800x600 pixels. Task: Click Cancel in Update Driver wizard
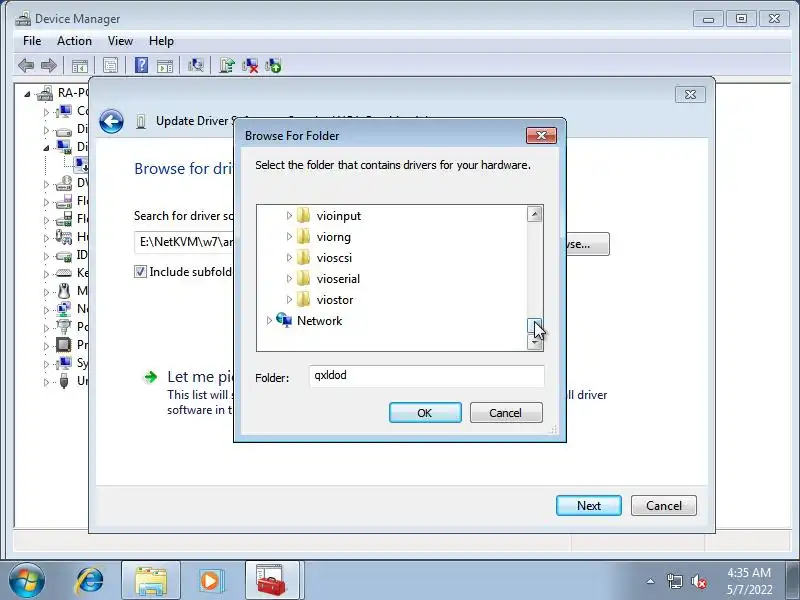coord(664,505)
